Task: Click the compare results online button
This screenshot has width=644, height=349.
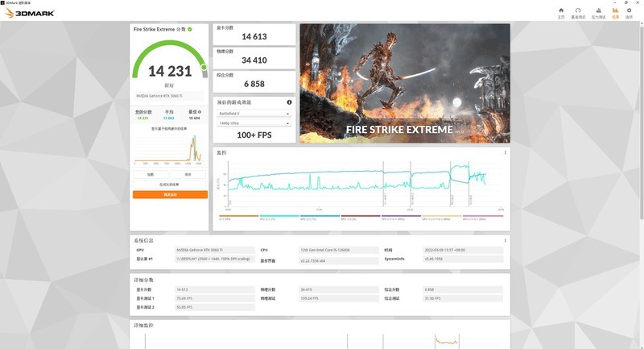Action: tap(170, 185)
